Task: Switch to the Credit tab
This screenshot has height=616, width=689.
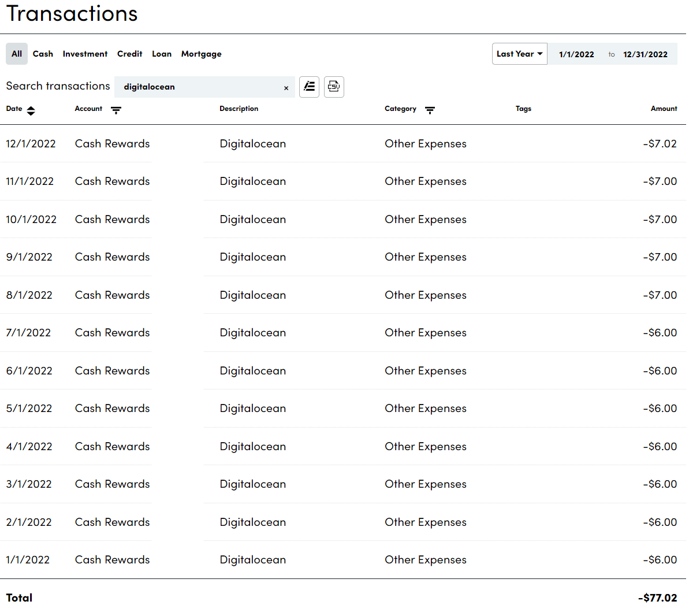Action: pos(129,54)
